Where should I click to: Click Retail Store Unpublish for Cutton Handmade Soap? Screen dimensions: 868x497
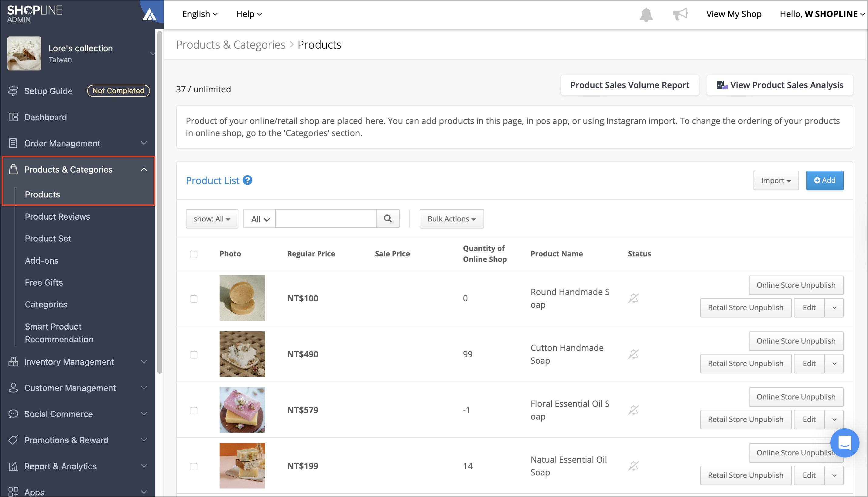[x=746, y=364]
